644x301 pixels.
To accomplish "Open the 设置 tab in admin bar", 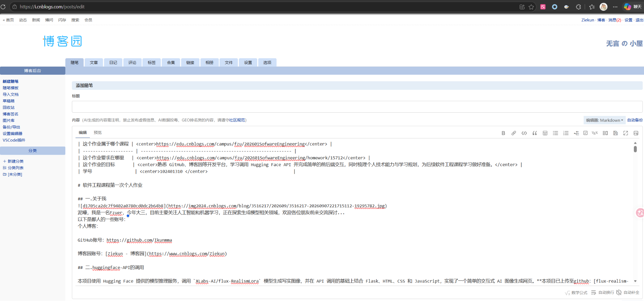I will click(248, 63).
